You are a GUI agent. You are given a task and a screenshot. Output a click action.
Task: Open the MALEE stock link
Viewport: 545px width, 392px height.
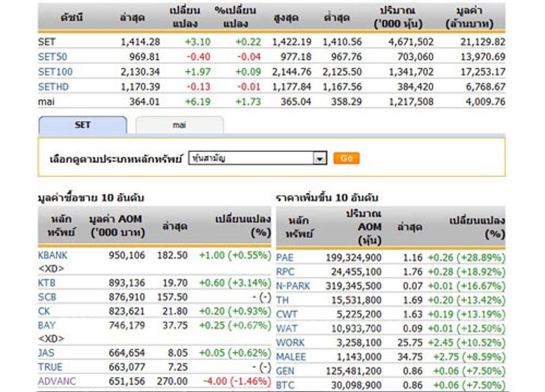point(291,357)
